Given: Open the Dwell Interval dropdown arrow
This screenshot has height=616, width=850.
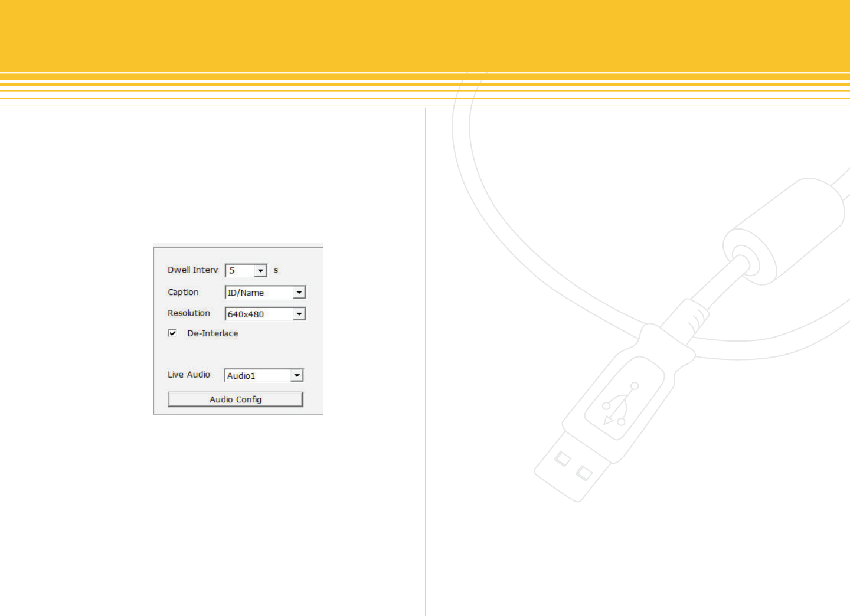Looking at the screenshot, I should pos(260,271).
